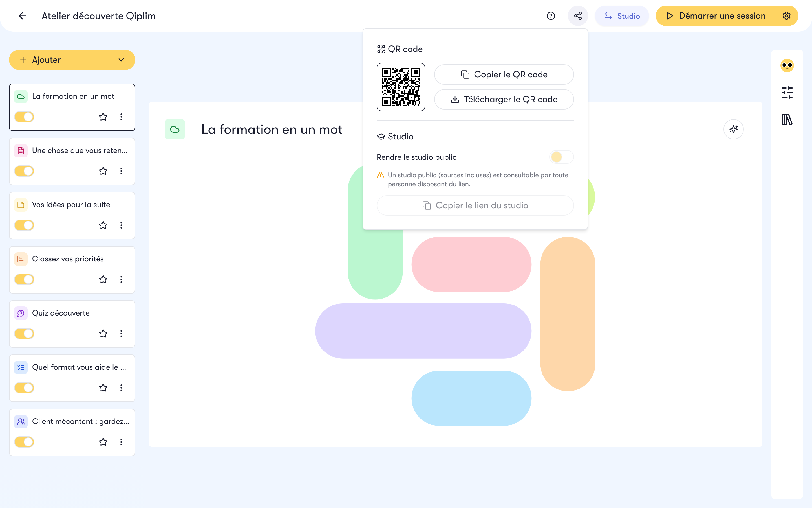The image size is (812, 508).
Task: Click the green cloud icon beside the slide title
Action: (175, 129)
